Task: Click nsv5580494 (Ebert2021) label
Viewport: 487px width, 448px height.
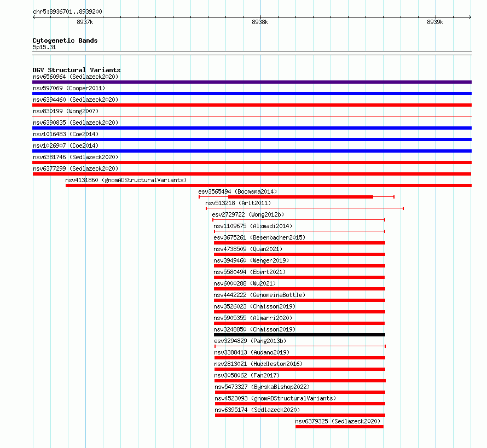Action: (250, 272)
